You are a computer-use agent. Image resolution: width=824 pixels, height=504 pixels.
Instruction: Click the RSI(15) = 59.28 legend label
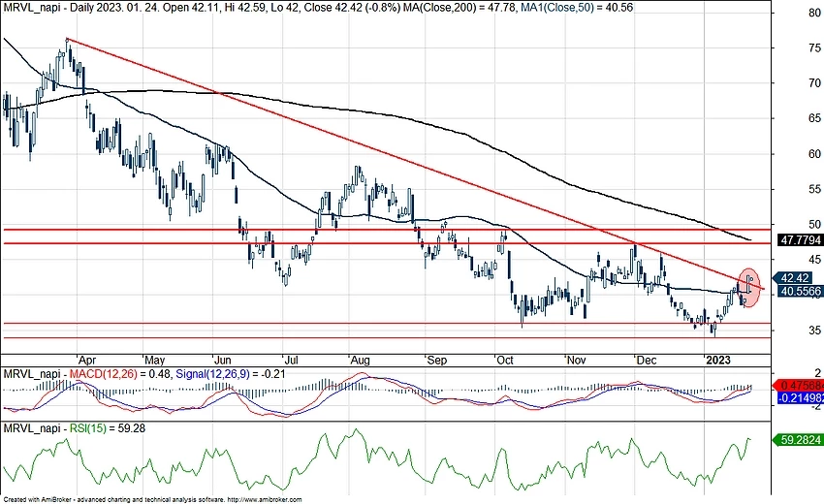click(x=108, y=428)
